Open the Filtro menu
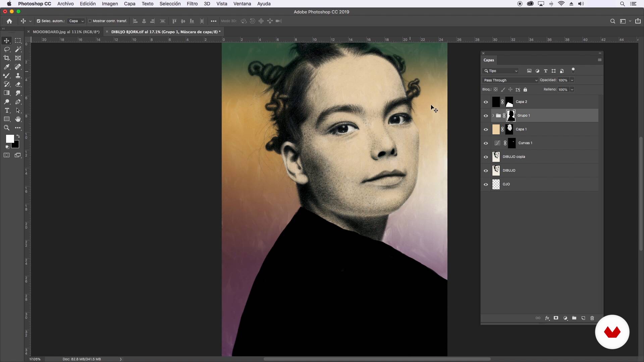The width and height of the screenshot is (644, 362). click(x=192, y=4)
